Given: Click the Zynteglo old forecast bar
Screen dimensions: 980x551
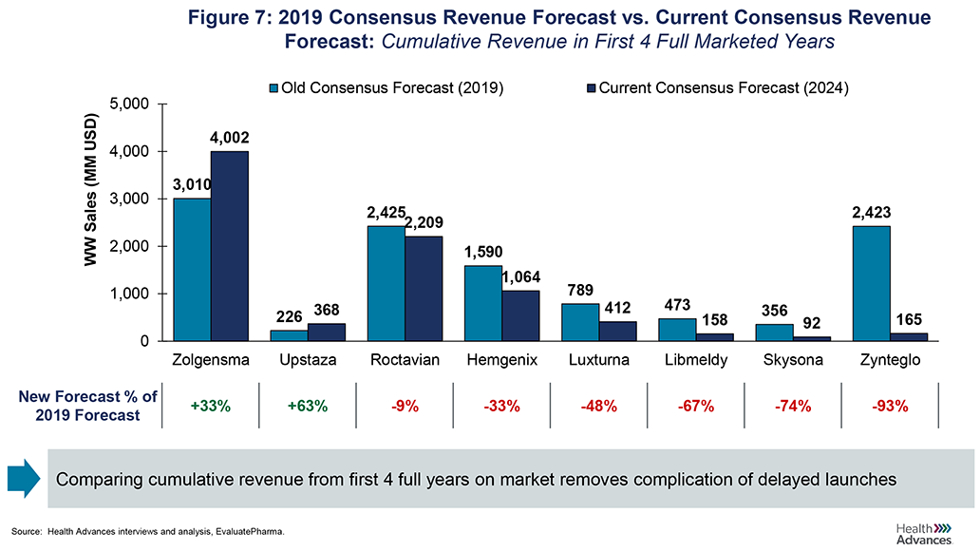Looking at the screenshot, I should coord(871,283).
